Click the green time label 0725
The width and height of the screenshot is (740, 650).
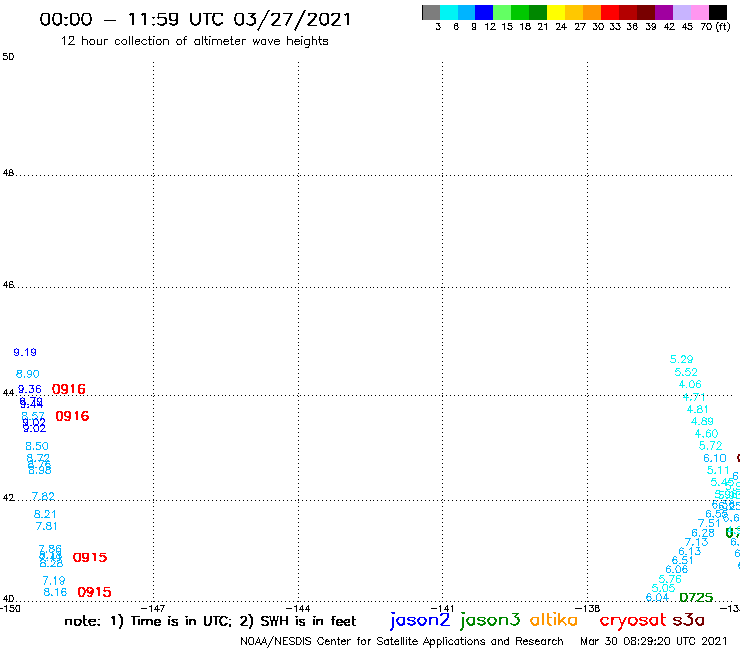click(696, 598)
